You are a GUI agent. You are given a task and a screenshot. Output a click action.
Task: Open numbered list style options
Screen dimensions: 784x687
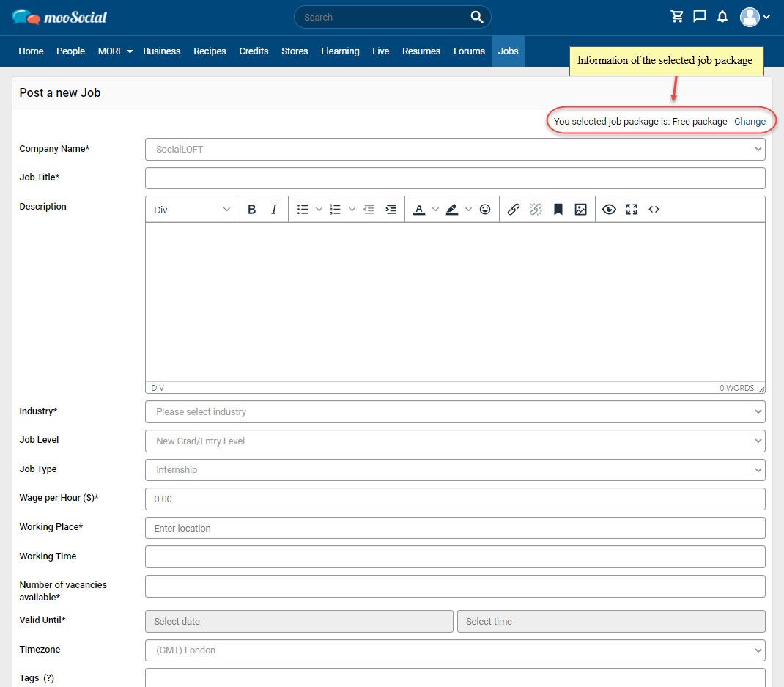[x=352, y=210]
